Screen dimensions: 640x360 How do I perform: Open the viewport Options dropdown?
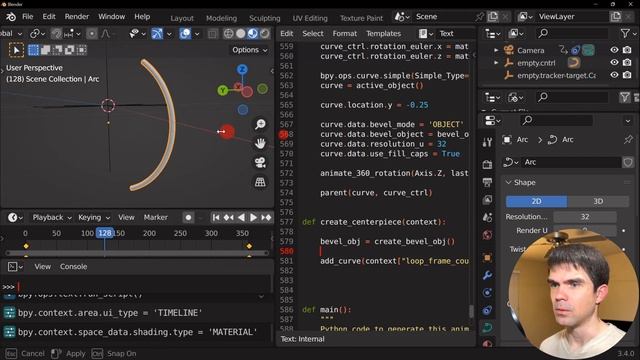point(249,50)
